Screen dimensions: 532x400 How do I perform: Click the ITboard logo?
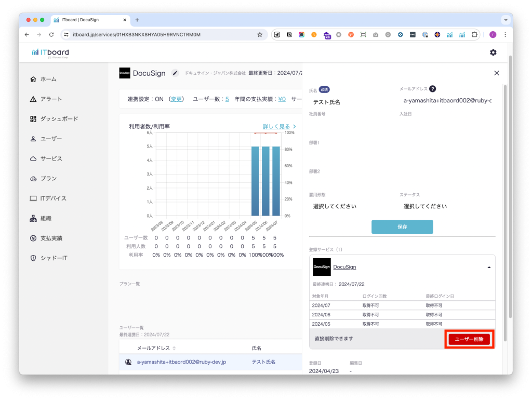50,52
